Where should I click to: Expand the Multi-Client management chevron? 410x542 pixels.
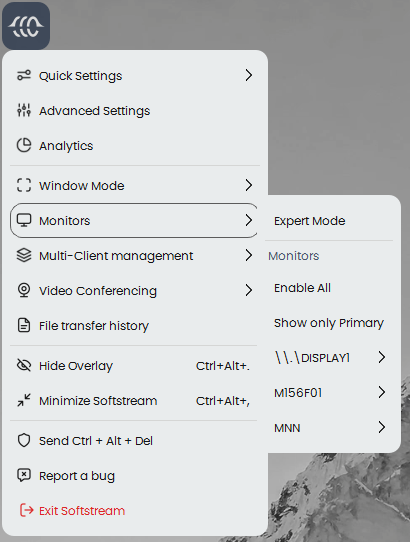[249, 255]
